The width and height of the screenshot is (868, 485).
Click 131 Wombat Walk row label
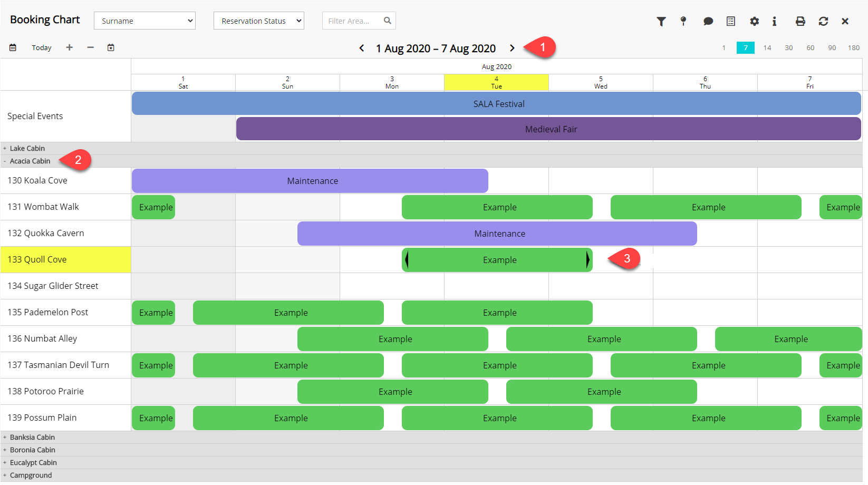pos(43,207)
